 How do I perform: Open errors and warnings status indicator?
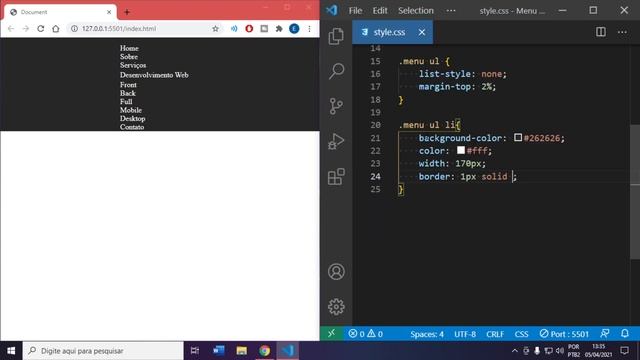[x=365, y=334]
